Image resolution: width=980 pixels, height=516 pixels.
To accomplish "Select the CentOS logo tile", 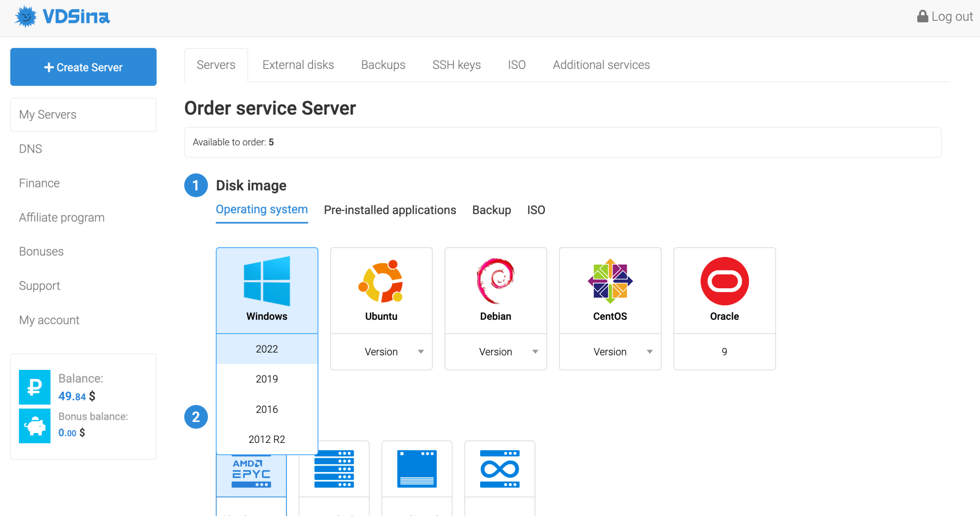I will [x=610, y=281].
